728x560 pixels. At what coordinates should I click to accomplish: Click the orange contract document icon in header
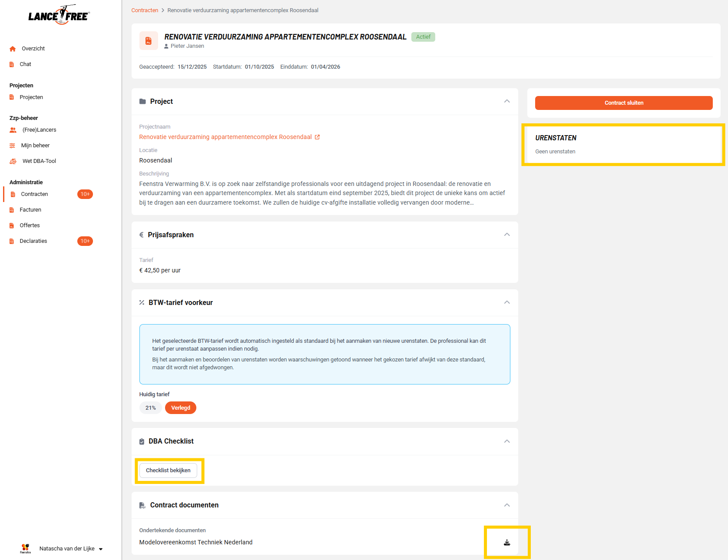[x=149, y=41]
